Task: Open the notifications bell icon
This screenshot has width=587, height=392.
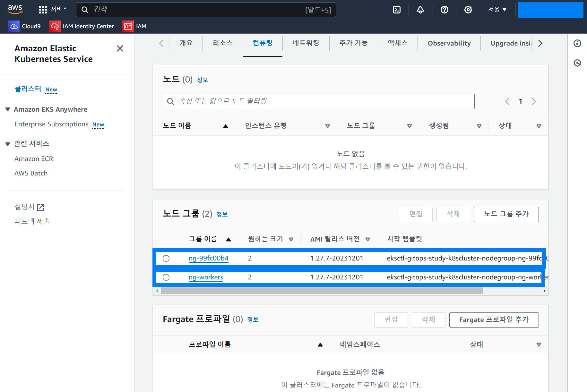Action: coord(420,10)
